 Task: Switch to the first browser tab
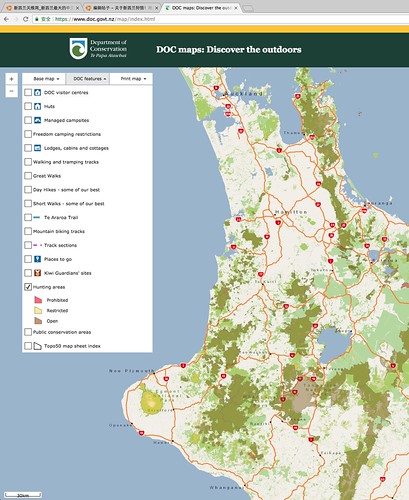click(x=43, y=8)
